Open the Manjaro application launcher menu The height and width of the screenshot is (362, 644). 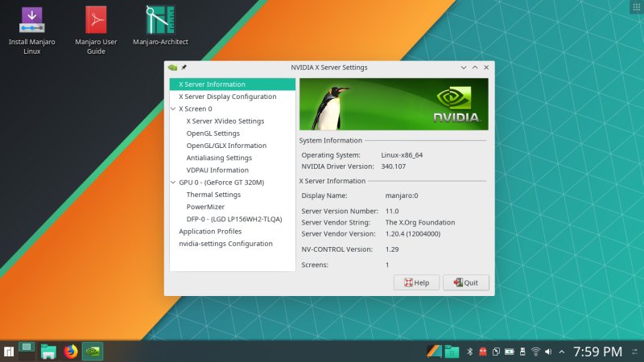click(9, 352)
